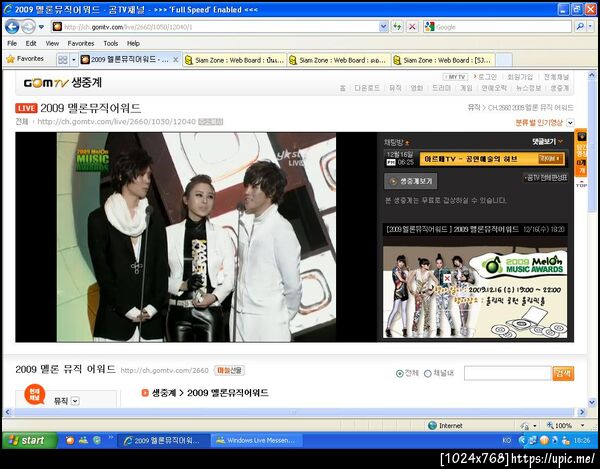Open the 다운로드 navigation link
Viewport: 600px width, 469px height.
(x=367, y=88)
